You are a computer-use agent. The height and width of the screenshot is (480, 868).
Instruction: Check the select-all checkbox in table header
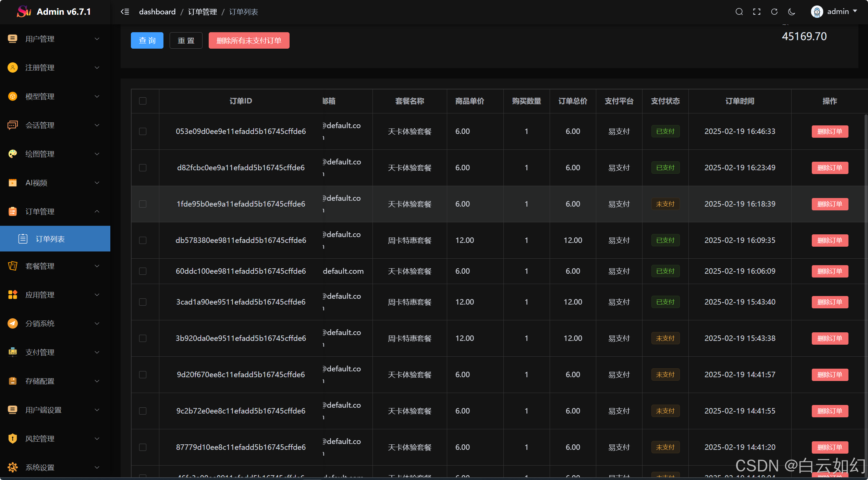pos(143,101)
